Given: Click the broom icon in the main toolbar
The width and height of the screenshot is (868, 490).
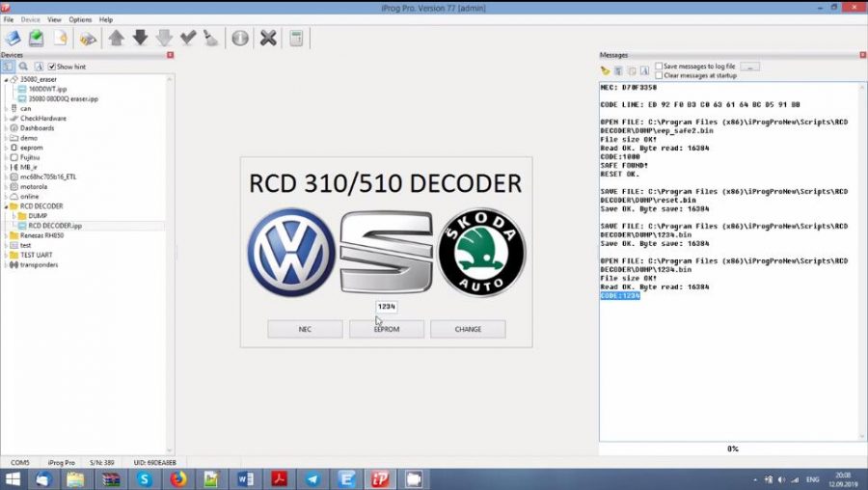Looking at the screenshot, I should coord(211,38).
